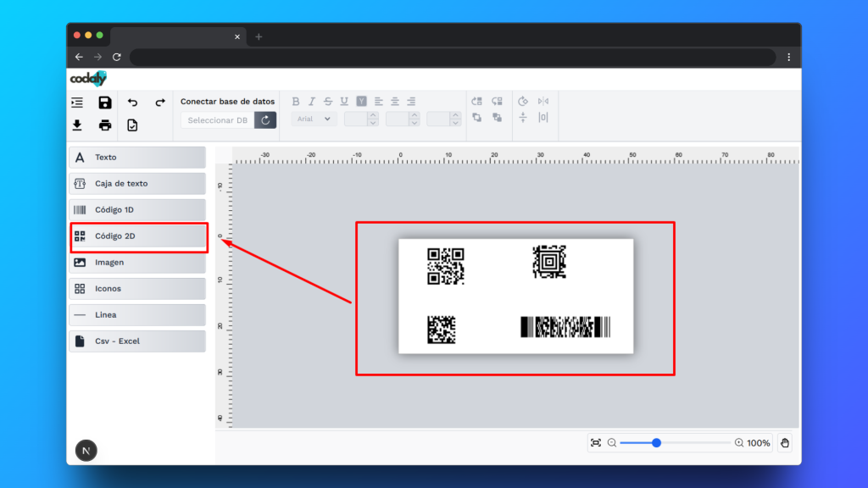This screenshot has height=488, width=868.
Task: Open the Arial font dropdown
Action: pos(314,119)
